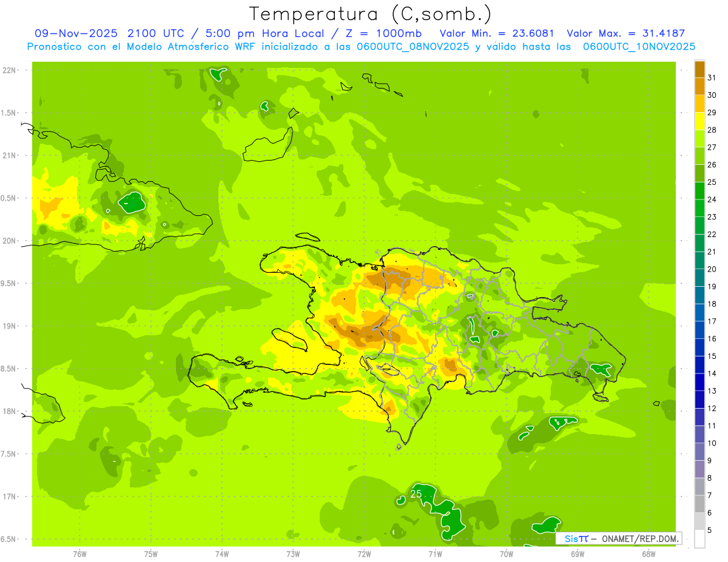Click the "27" value on the color scale
This screenshot has width=728, height=562.
712,147
